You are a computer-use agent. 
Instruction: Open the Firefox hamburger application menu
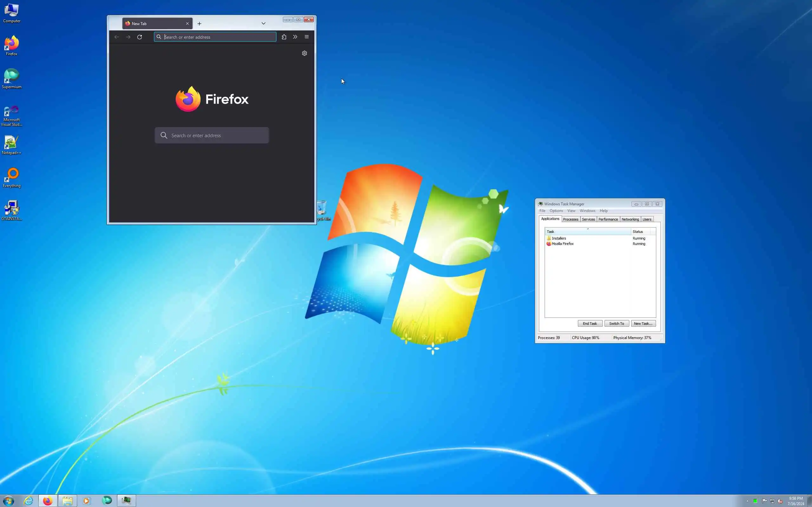point(306,37)
